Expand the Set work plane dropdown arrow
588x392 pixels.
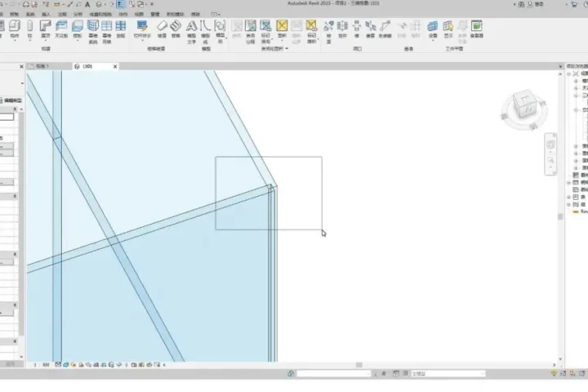point(433,40)
